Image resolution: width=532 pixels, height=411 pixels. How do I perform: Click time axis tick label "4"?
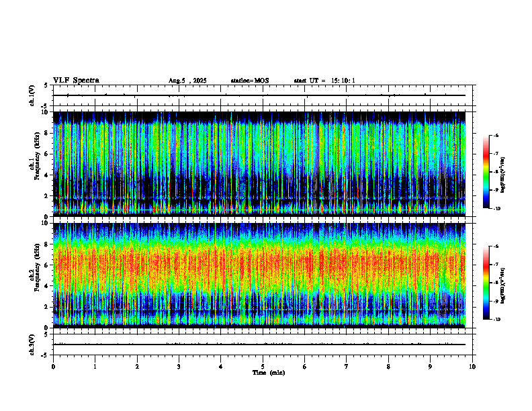pyautogui.click(x=221, y=367)
